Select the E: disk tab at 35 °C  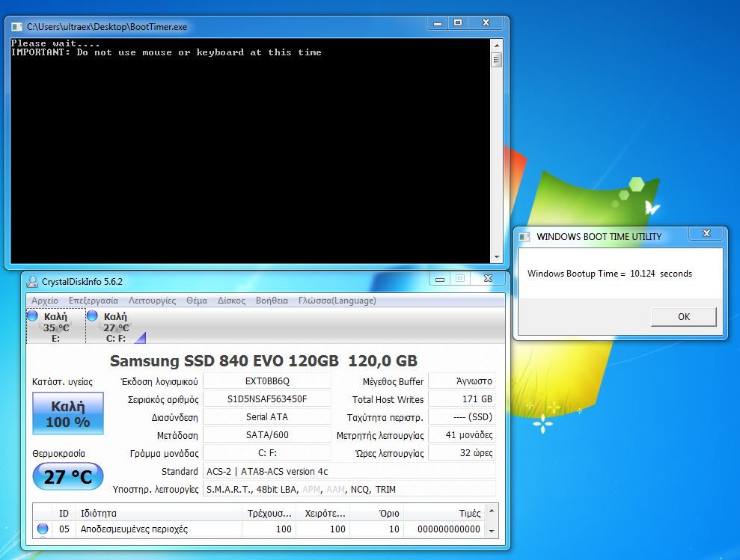coord(56,327)
